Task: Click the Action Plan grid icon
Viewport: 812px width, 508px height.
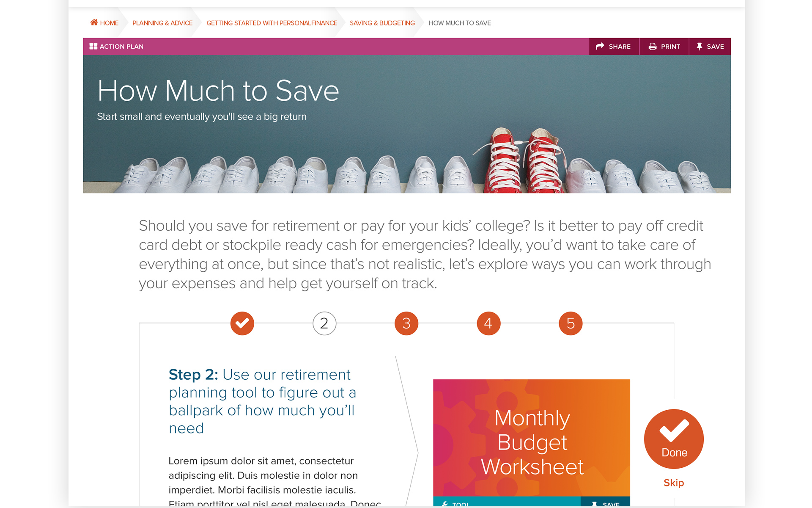Action: pos(93,46)
